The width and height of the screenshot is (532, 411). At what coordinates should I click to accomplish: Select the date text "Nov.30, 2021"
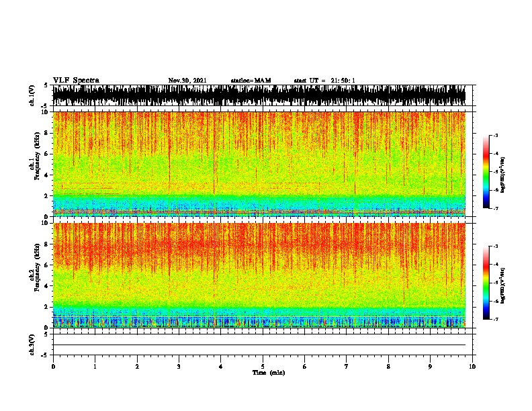[x=187, y=81]
